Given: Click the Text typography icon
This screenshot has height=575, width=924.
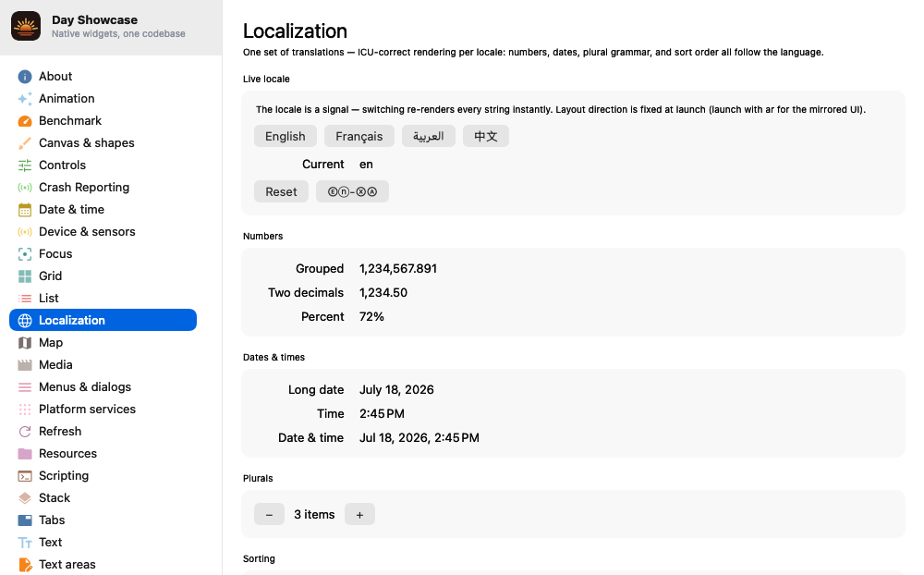Looking at the screenshot, I should [25, 543].
